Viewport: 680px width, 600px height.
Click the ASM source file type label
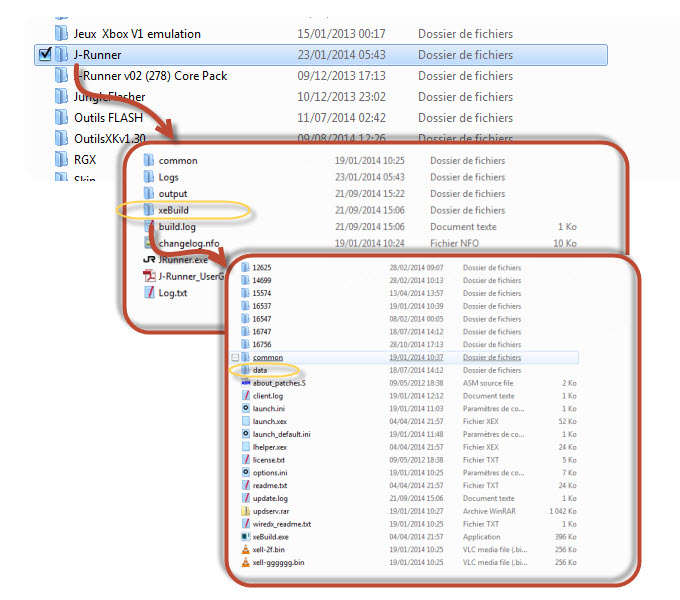488,383
